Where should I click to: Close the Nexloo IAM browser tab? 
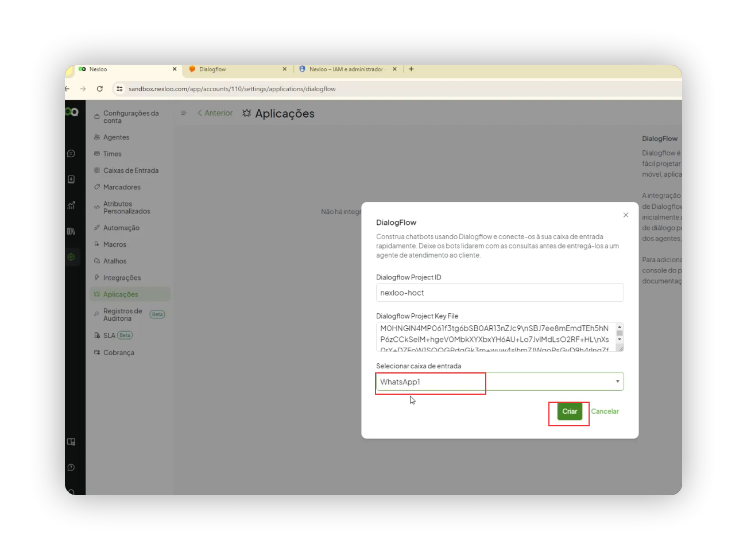point(394,69)
